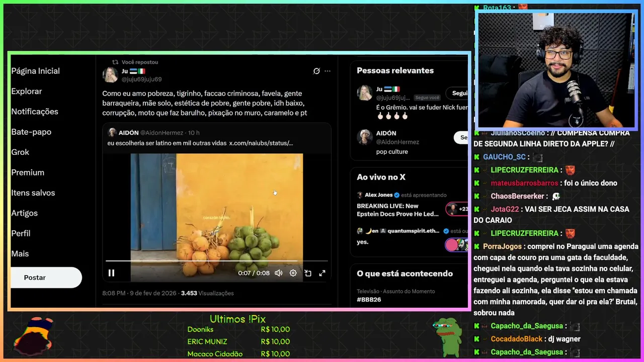
Task: Open Alex Jones live broadcast
Action: tap(398, 210)
